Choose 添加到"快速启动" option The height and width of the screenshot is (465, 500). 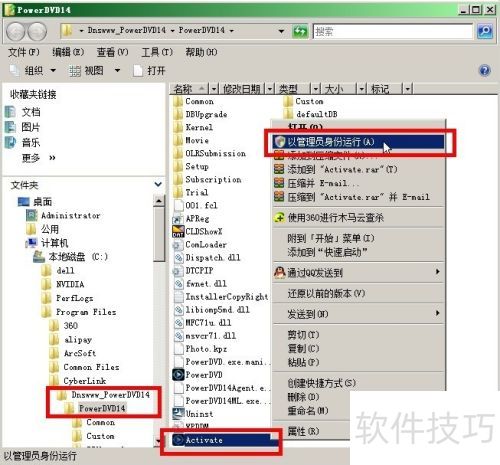(x=359, y=252)
